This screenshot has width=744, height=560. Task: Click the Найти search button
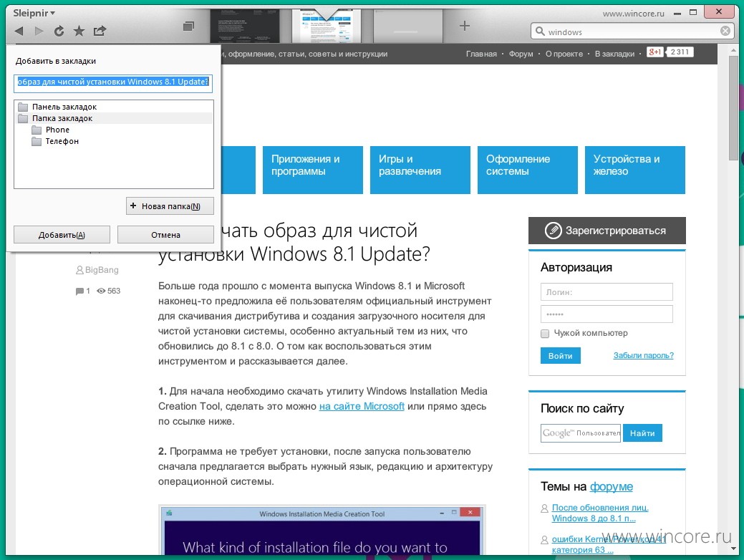click(642, 433)
